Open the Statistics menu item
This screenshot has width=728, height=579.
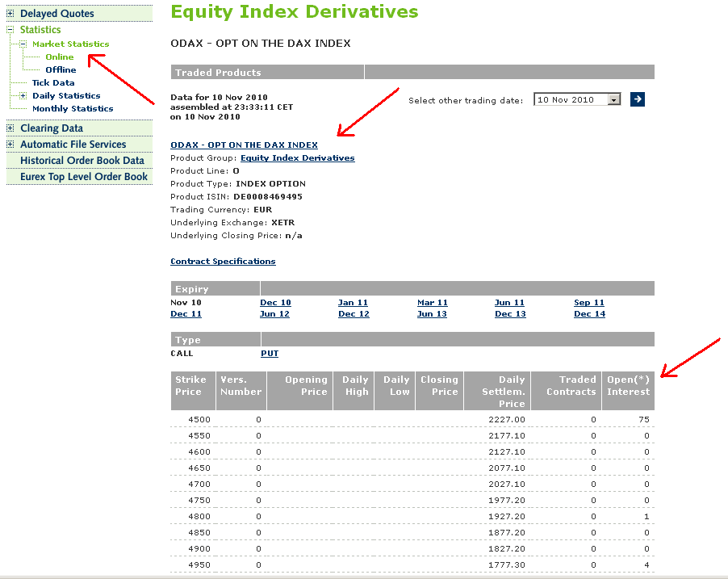point(40,30)
